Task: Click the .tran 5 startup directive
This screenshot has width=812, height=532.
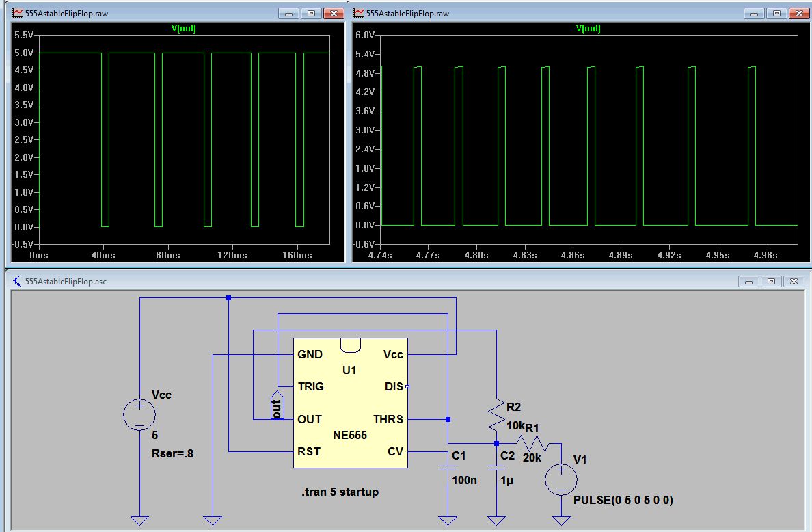Action: pyautogui.click(x=340, y=492)
